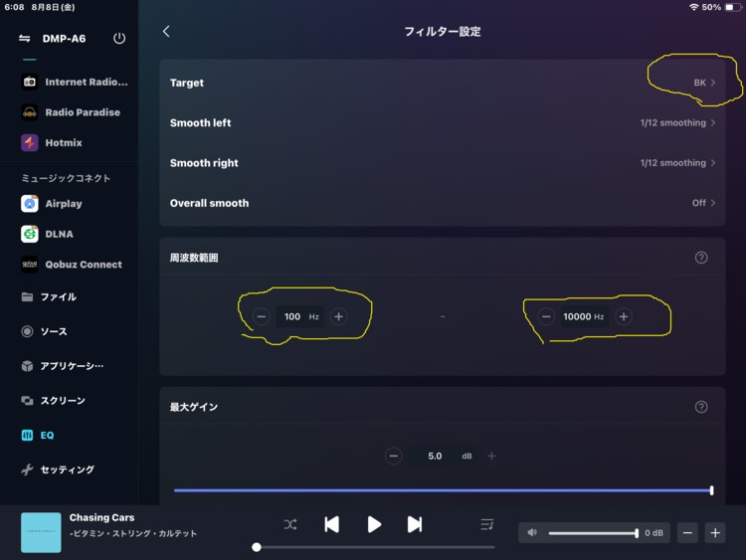
Task: Show help for 最大ゲイン
Action: (x=701, y=407)
